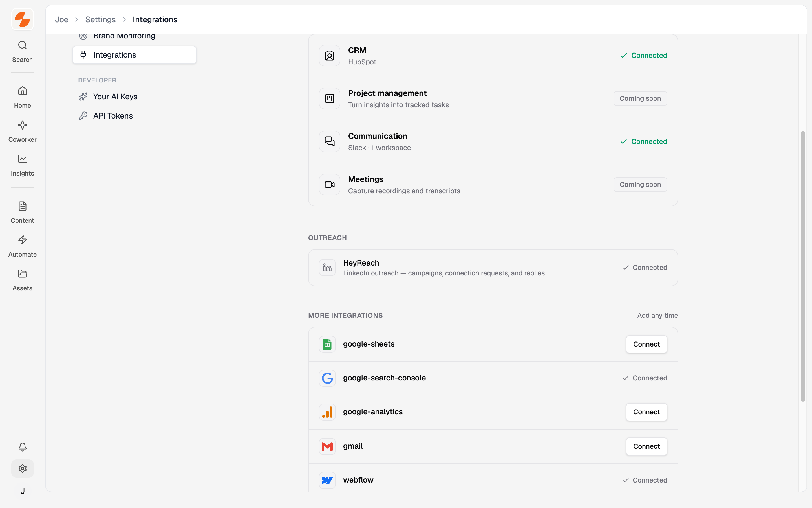Click google-search-console Connected status

(645, 378)
